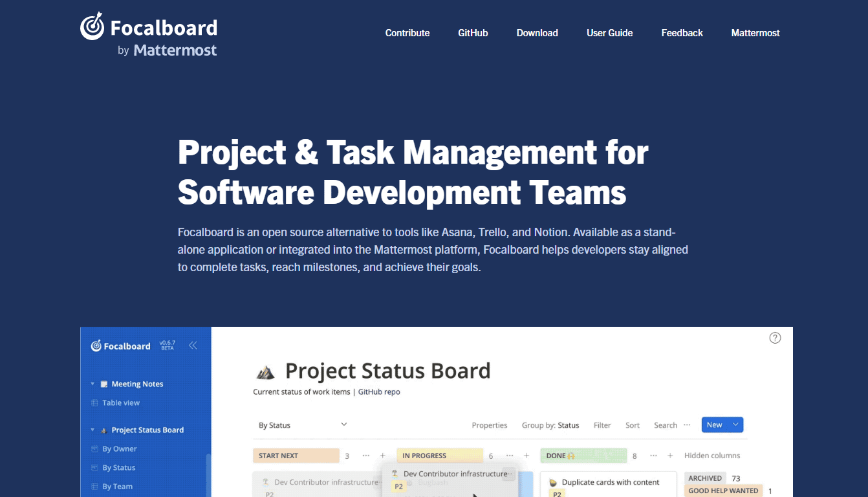Click the Search field in toolbar

pyautogui.click(x=666, y=425)
